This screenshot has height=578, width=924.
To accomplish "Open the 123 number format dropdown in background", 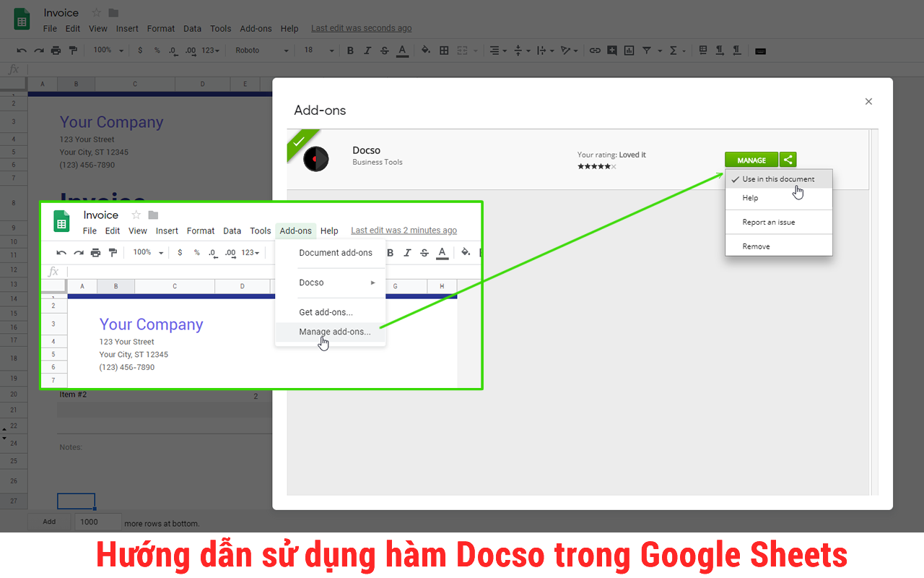I will (211, 51).
